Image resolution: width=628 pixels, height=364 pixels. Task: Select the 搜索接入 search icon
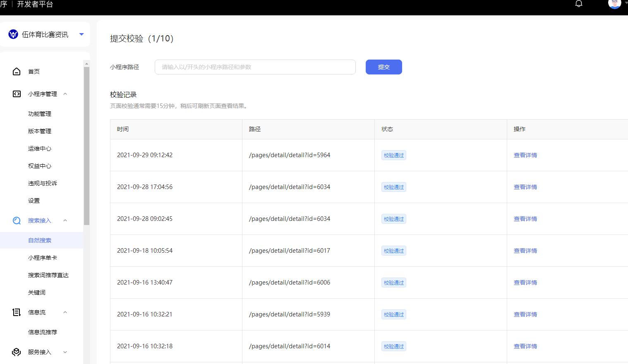(17, 220)
